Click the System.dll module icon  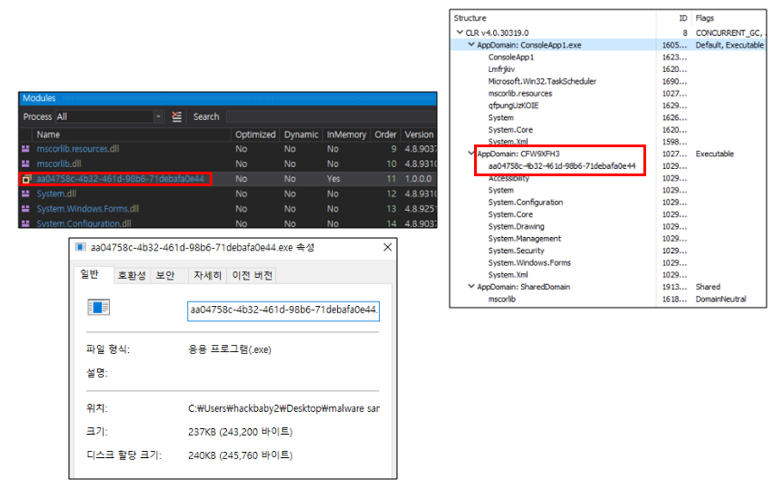26,194
